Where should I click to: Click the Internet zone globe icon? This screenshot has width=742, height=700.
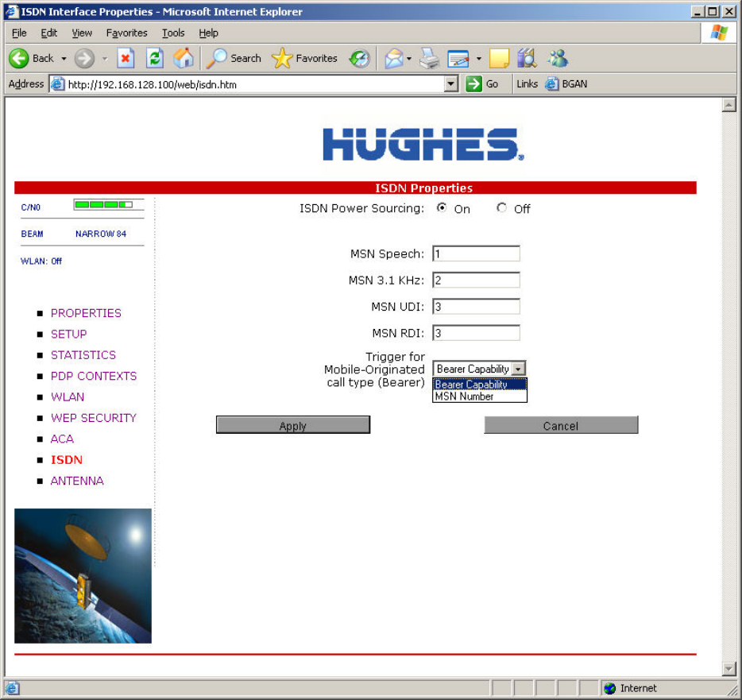[x=609, y=688]
